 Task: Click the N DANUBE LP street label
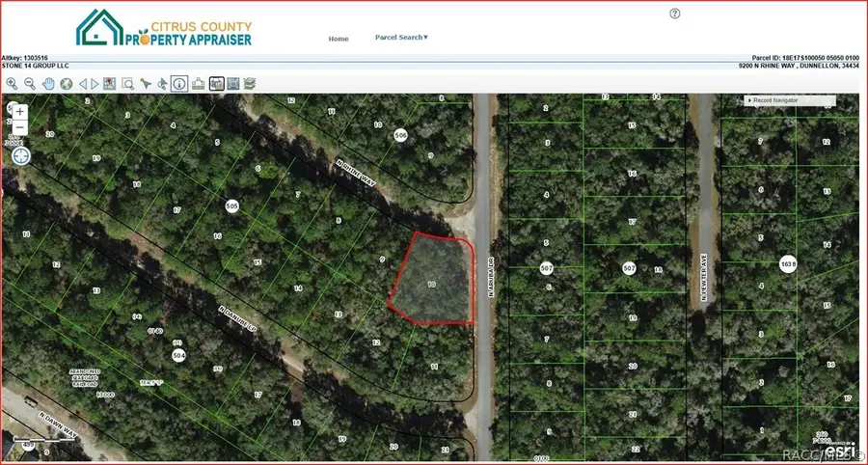pyautogui.click(x=238, y=319)
